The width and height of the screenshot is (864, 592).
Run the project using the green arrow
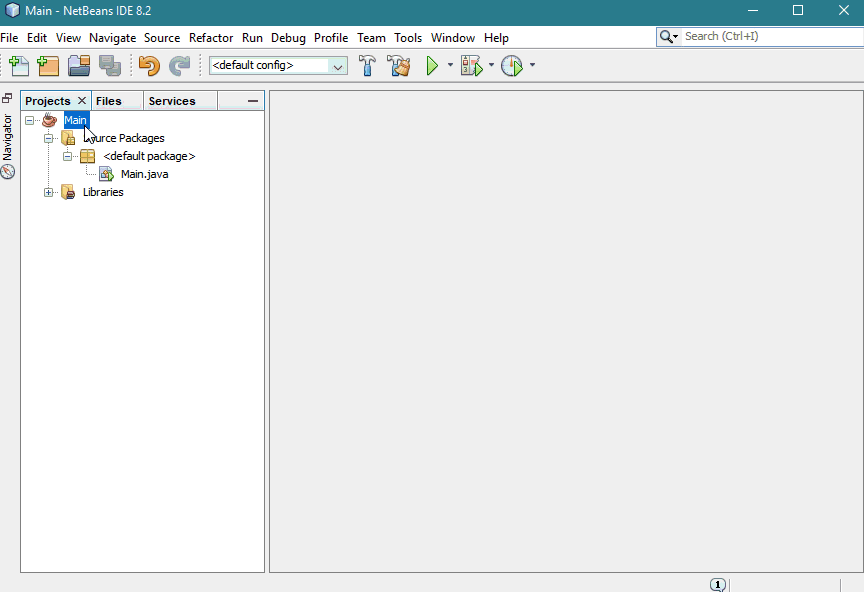[431, 66]
